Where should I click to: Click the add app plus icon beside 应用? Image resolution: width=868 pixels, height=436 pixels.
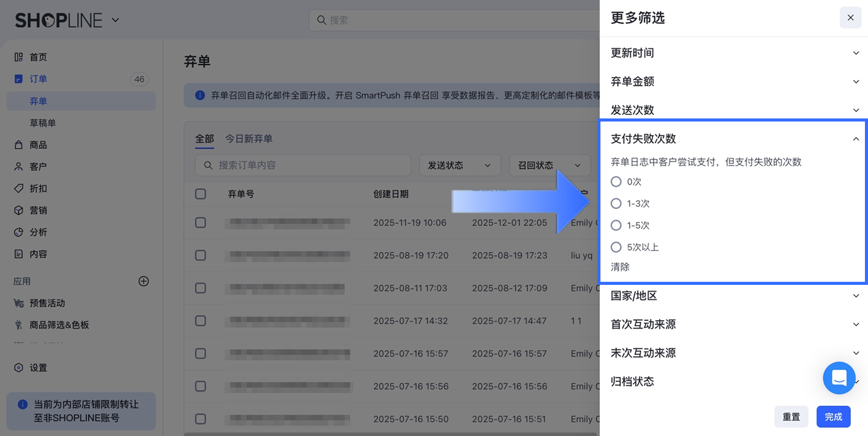(x=143, y=281)
